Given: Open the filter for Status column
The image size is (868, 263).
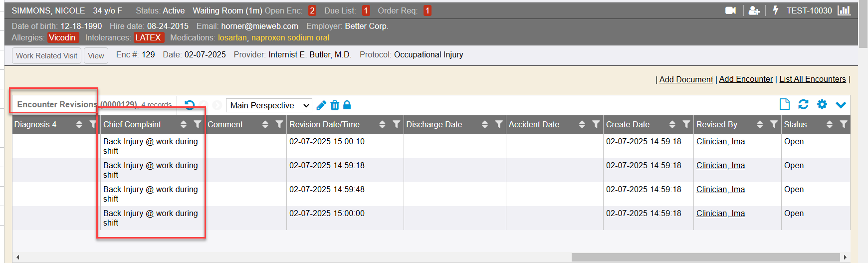Looking at the screenshot, I should pos(844,124).
